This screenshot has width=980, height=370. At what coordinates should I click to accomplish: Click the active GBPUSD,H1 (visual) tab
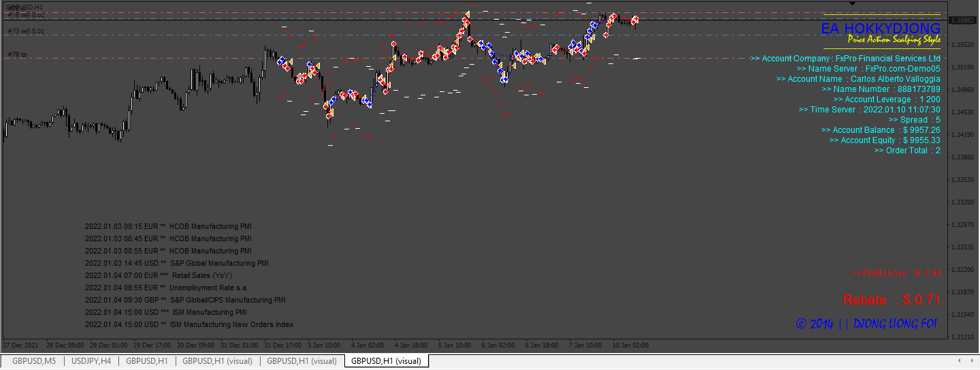pyautogui.click(x=386, y=361)
